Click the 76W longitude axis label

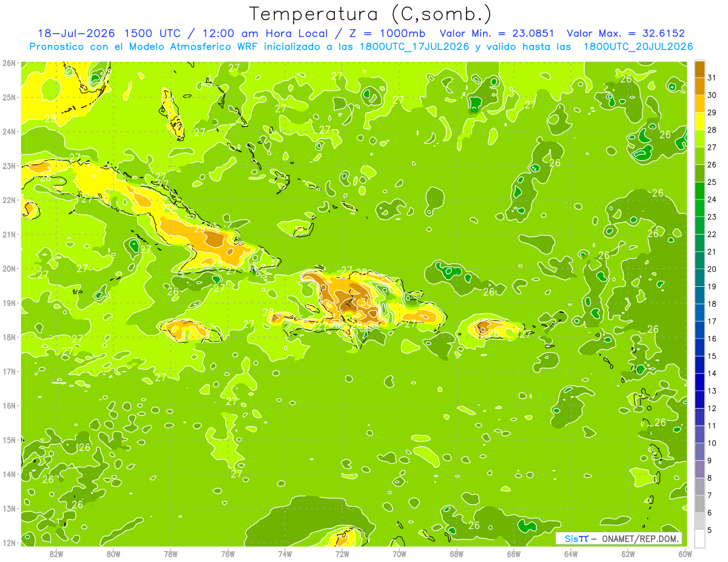(x=227, y=554)
